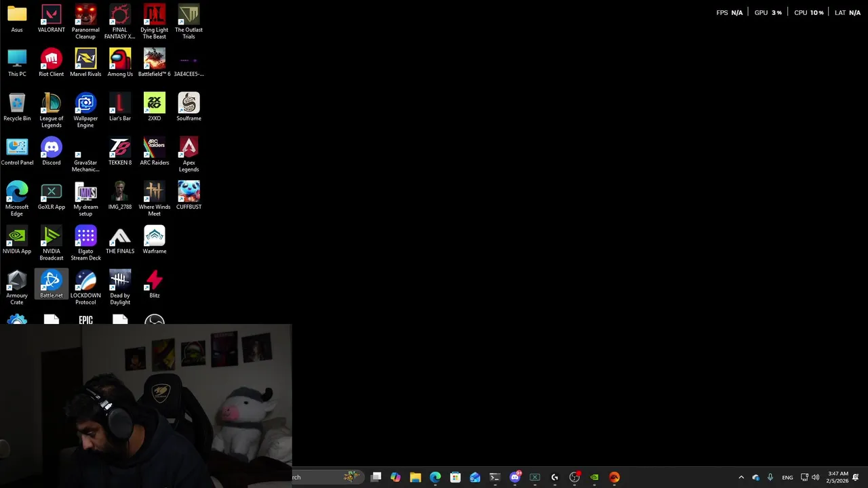This screenshot has width=868, height=488.
Task: Select the Blitz app icon
Action: coord(155,284)
